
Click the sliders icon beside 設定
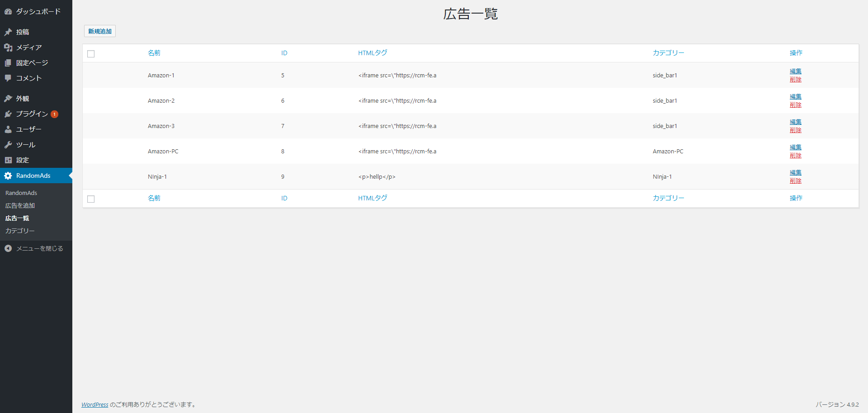(x=8, y=160)
